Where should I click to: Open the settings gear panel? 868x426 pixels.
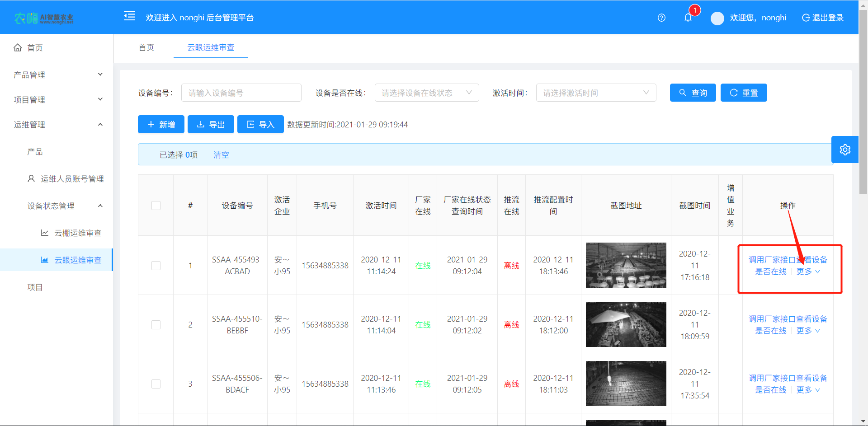[x=845, y=150]
